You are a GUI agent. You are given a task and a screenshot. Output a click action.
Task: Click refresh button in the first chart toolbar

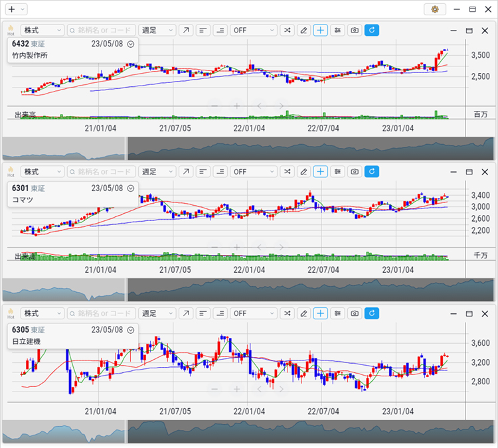(372, 31)
